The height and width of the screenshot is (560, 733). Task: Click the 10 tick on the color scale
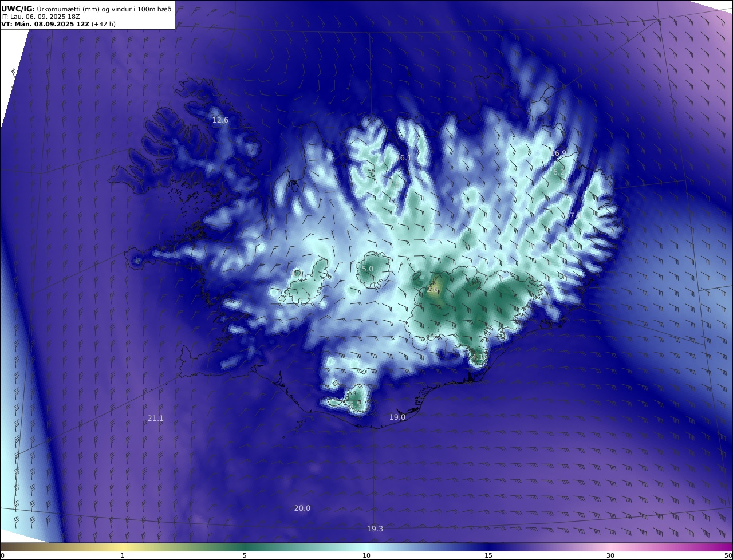366,555
